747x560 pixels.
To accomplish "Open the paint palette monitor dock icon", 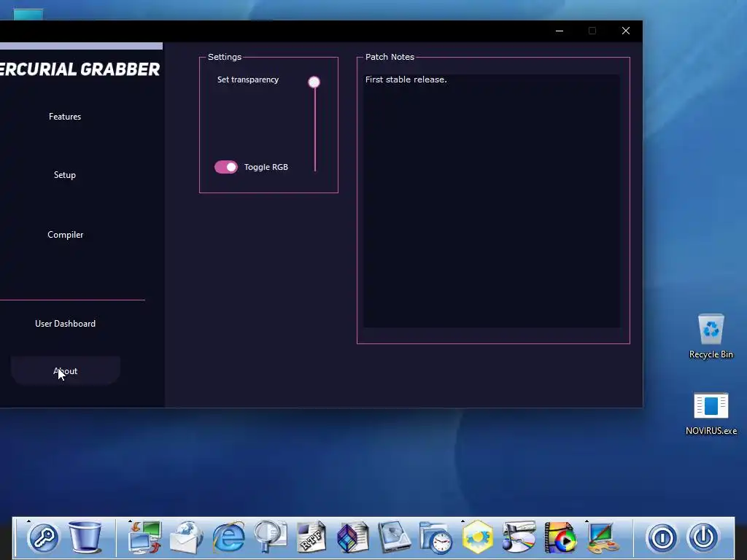I will click(x=602, y=538).
